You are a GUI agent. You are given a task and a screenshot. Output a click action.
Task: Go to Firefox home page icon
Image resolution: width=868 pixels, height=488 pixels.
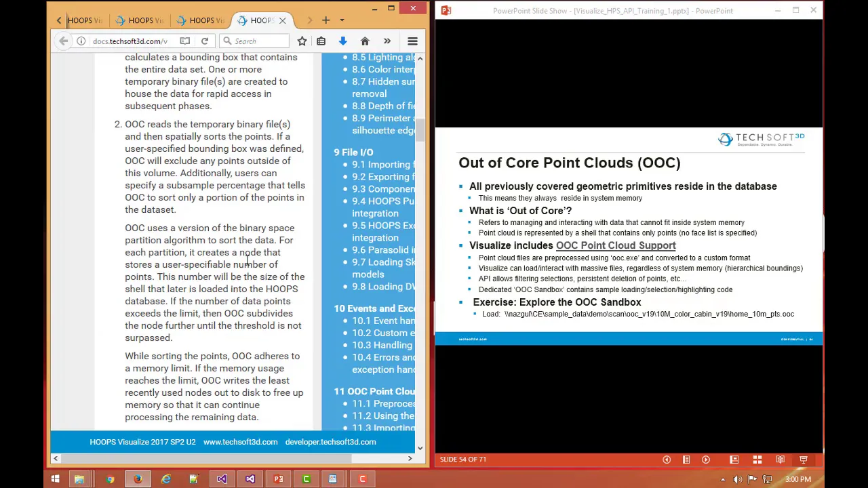(x=365, y=41)
